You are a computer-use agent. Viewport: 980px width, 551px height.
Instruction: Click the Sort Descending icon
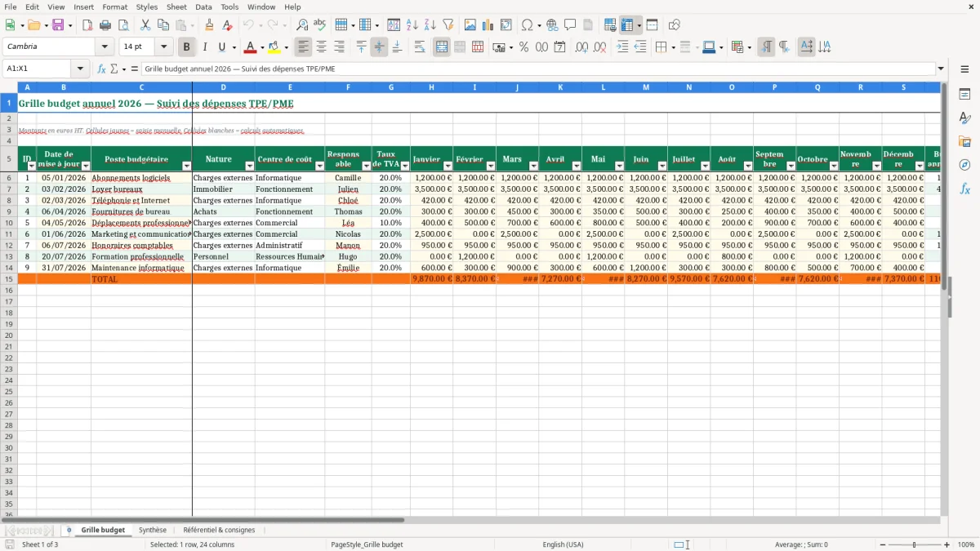point(430,25)
